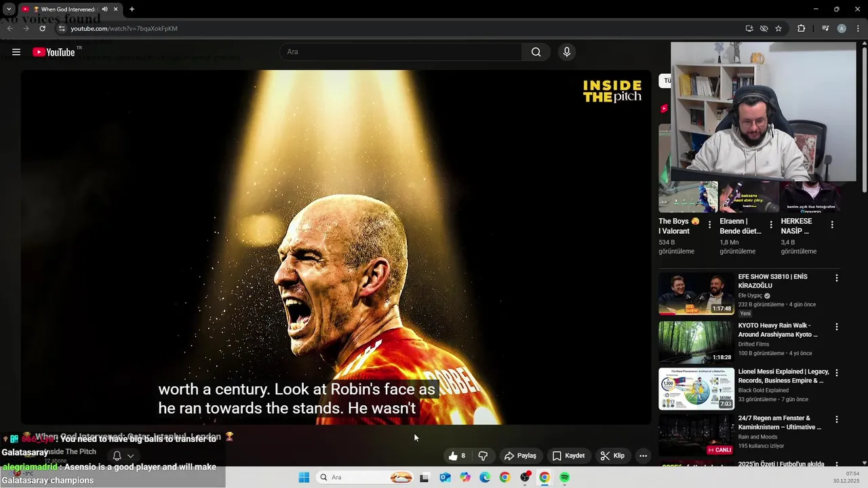The height and width of the screenshot is (488, 868).
Task: Open Elraenn Bende düet short title
Action: [x=741, y=226]
